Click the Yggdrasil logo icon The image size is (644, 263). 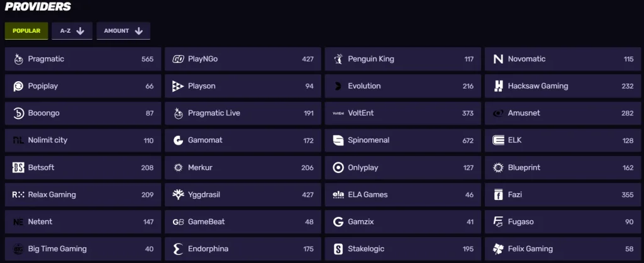click(178, 195)
